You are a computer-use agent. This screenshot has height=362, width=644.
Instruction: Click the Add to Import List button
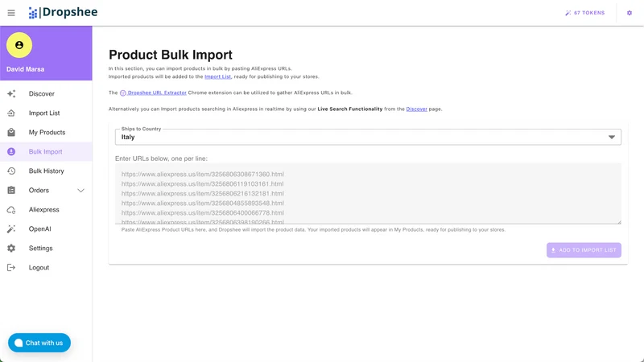[584, 250]
